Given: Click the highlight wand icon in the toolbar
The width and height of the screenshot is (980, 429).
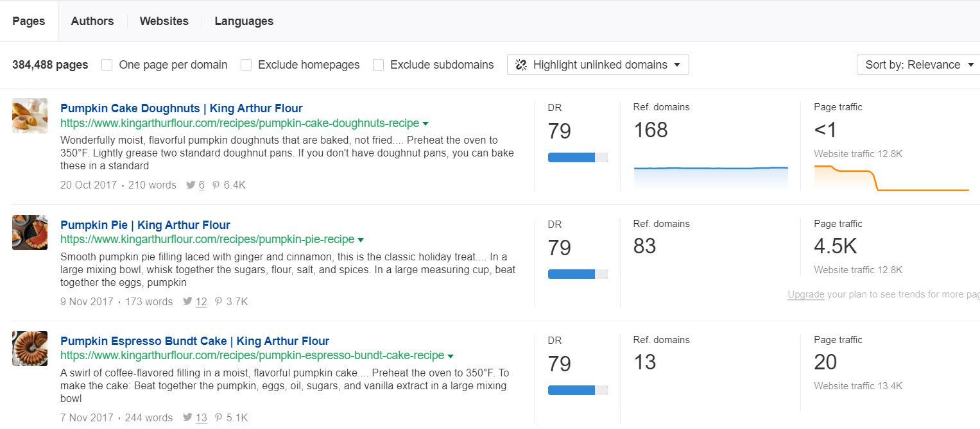Looking at the screenshot, I should [520, 64].
